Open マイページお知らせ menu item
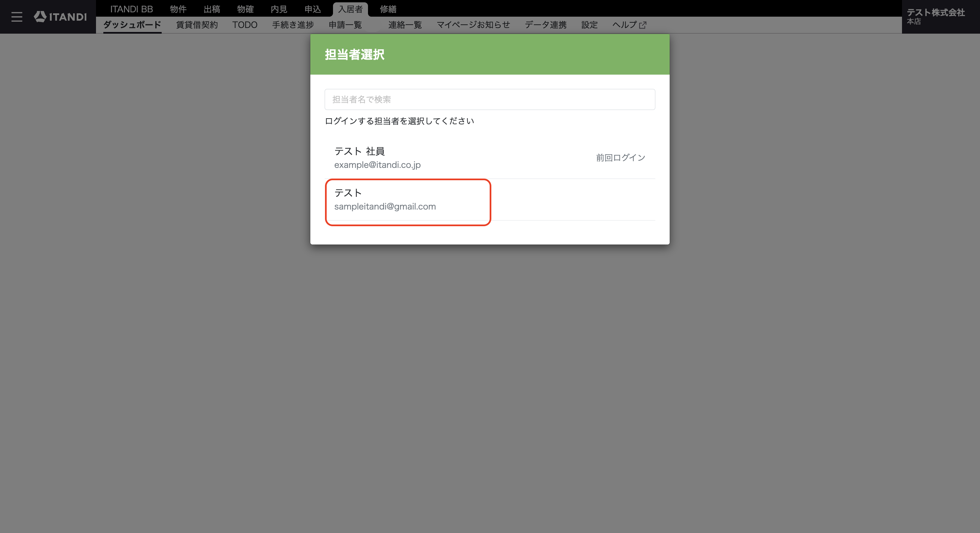Viewport: 980px width, 533px height. tap(473, 25)
